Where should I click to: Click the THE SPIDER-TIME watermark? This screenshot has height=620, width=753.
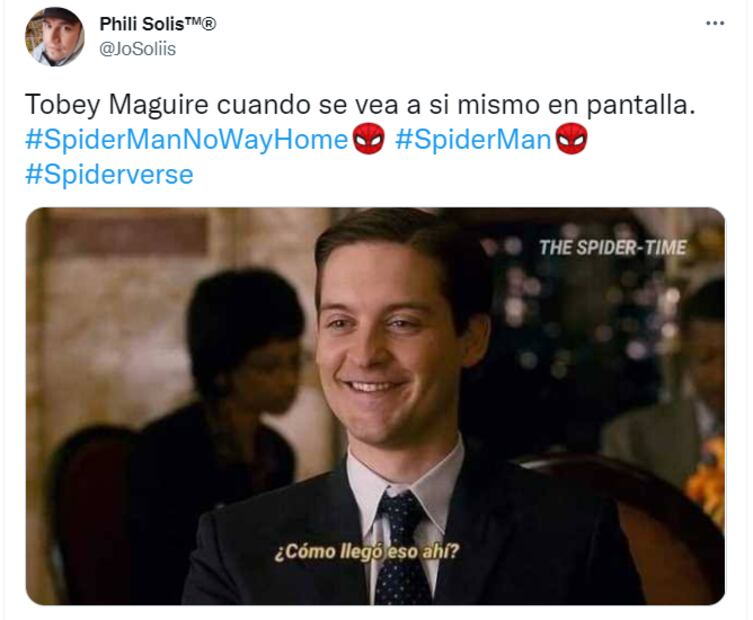[612, 248]
